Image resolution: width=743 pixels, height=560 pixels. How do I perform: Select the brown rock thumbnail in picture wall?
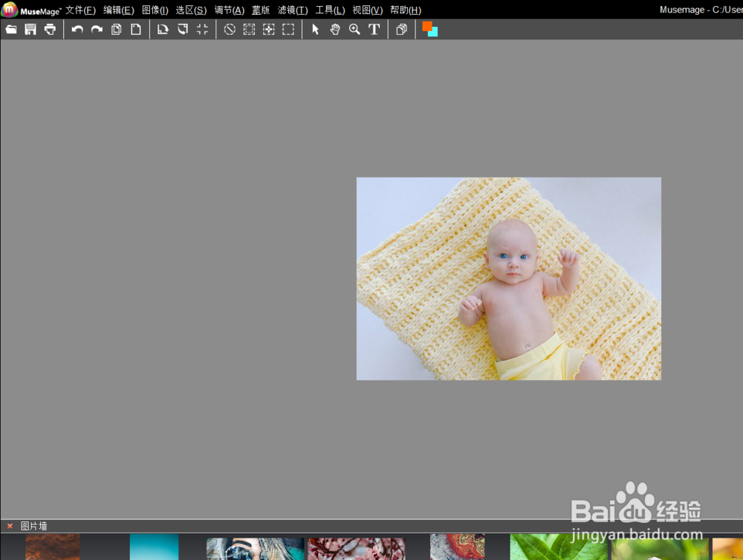53,547
